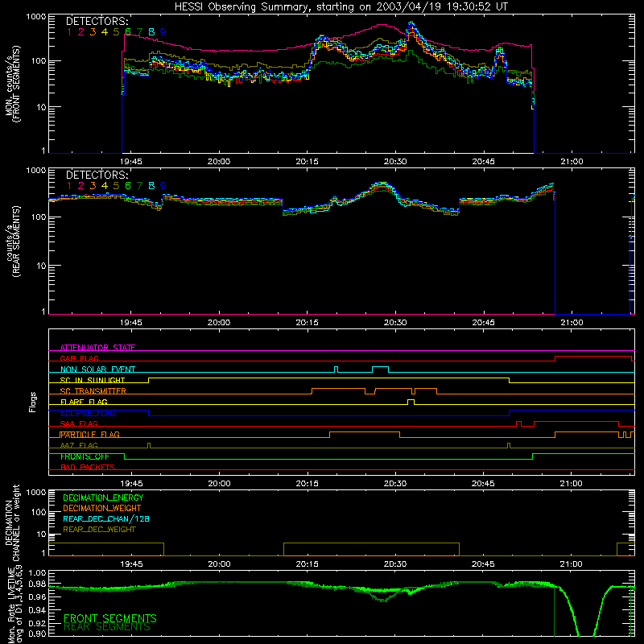Click the SC_IN_SUNLIGHT flag label
Image resolution: width=644 pixels, height=644 pixels.
click(93, 380)
